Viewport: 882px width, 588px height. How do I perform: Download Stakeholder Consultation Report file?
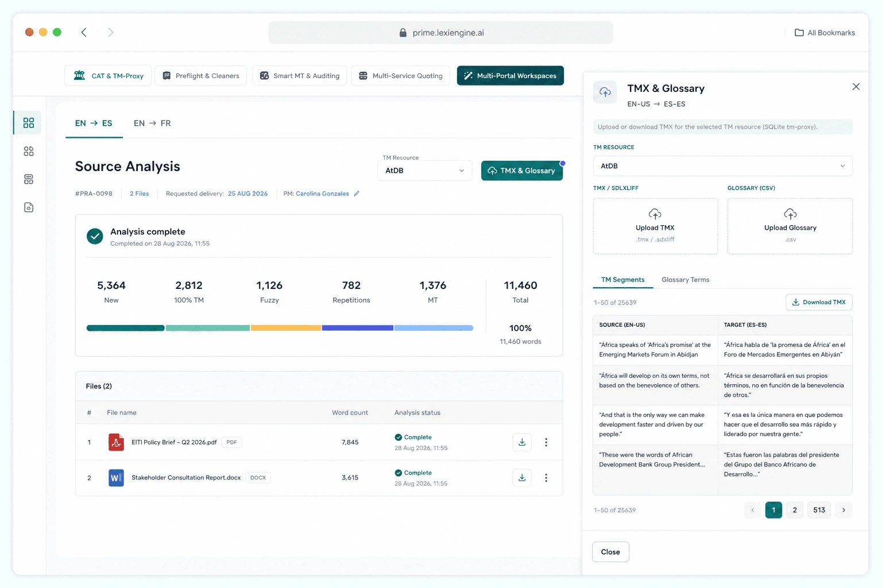(522, 478)
